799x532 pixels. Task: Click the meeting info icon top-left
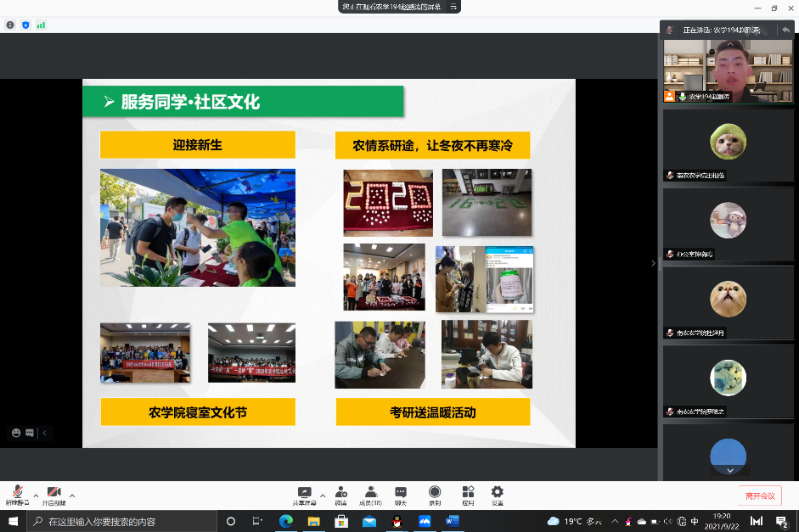coord(10,25)
